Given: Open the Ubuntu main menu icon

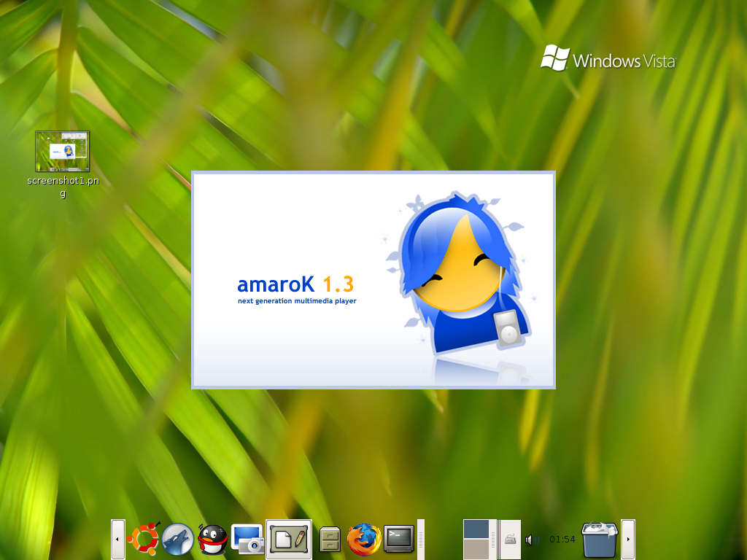Looking at the screenshot, I should click(x=143, y=539).
